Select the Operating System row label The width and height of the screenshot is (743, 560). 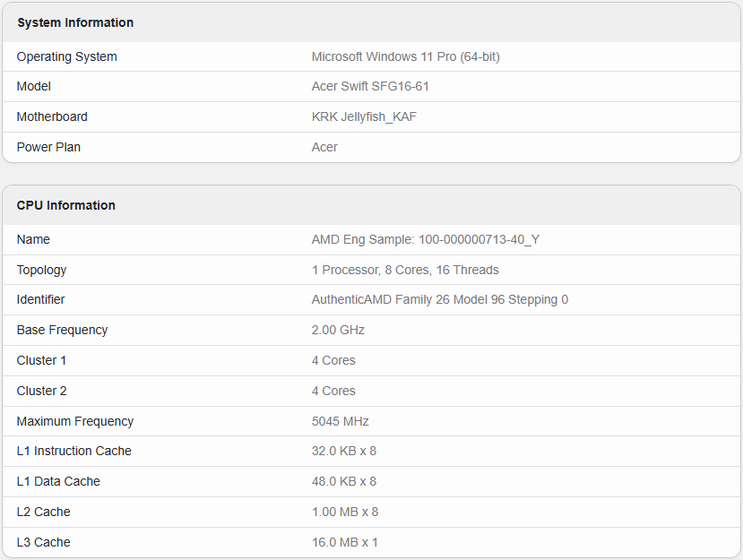(x=67, y=56)
